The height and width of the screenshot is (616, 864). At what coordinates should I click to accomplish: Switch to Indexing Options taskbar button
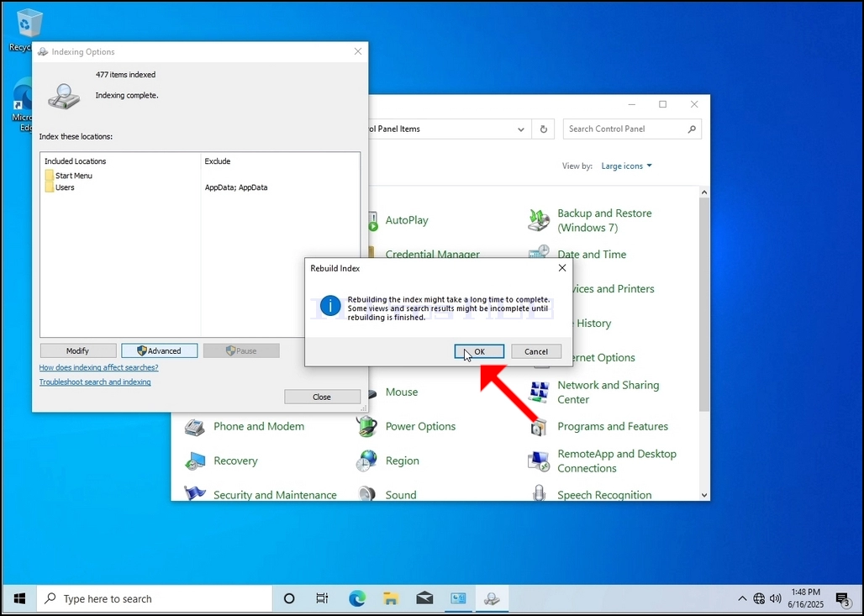492,598
